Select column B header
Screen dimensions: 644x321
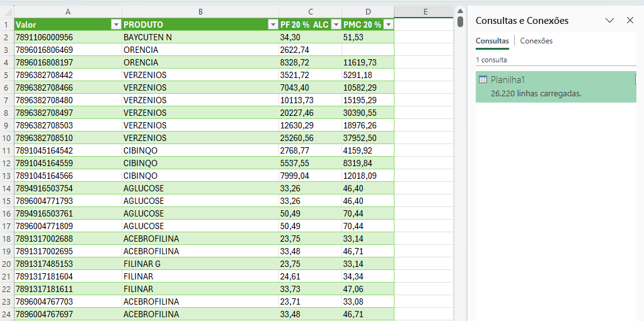pos(200,12)
